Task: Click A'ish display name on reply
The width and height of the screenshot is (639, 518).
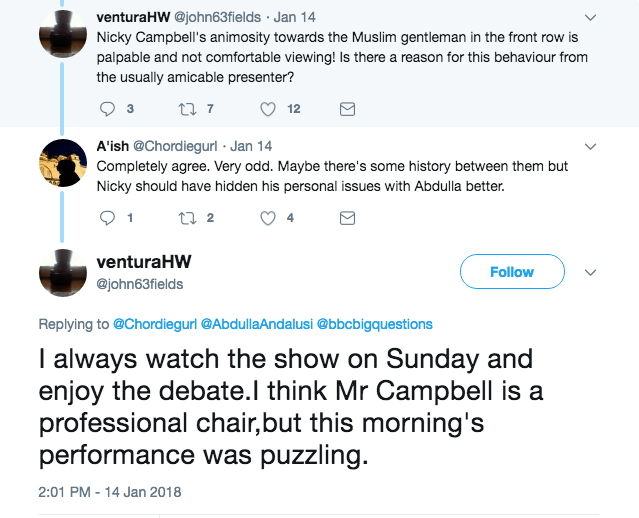Action: [x=112, y=145]
